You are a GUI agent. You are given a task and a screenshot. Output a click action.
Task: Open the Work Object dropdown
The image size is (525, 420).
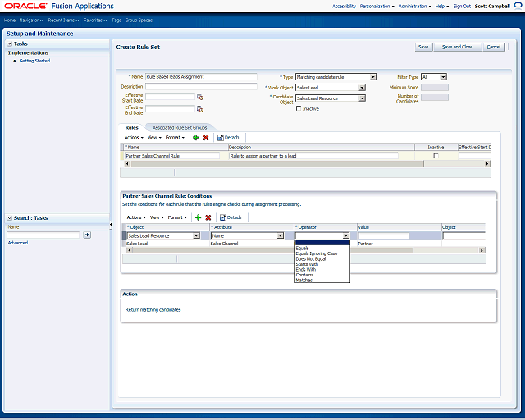click(362, 88)
